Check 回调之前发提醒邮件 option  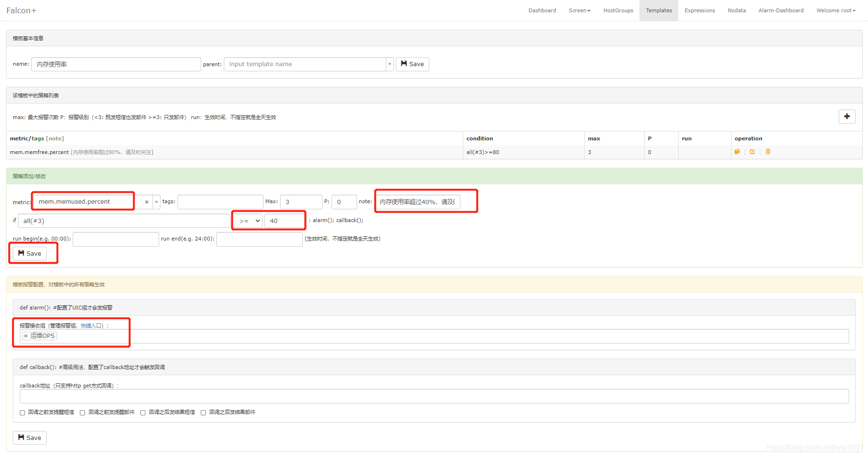click(x=82, y=413)
